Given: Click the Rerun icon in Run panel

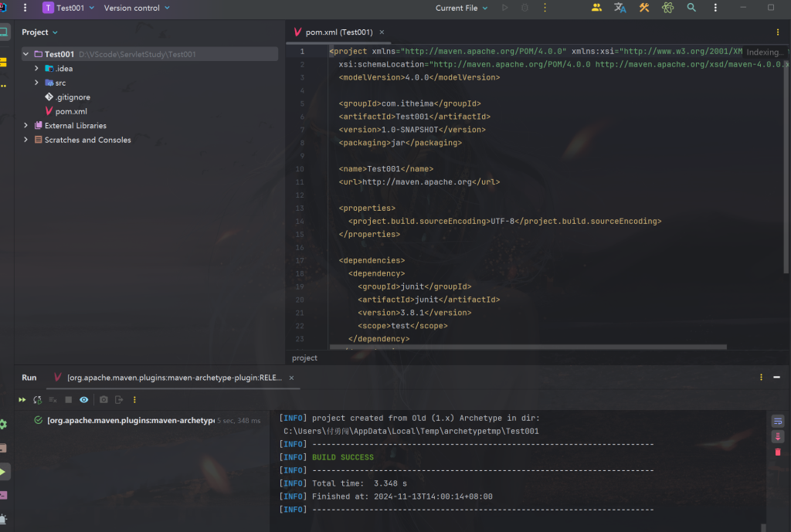Looking at the screenshot, I should [x=22, y=400].
